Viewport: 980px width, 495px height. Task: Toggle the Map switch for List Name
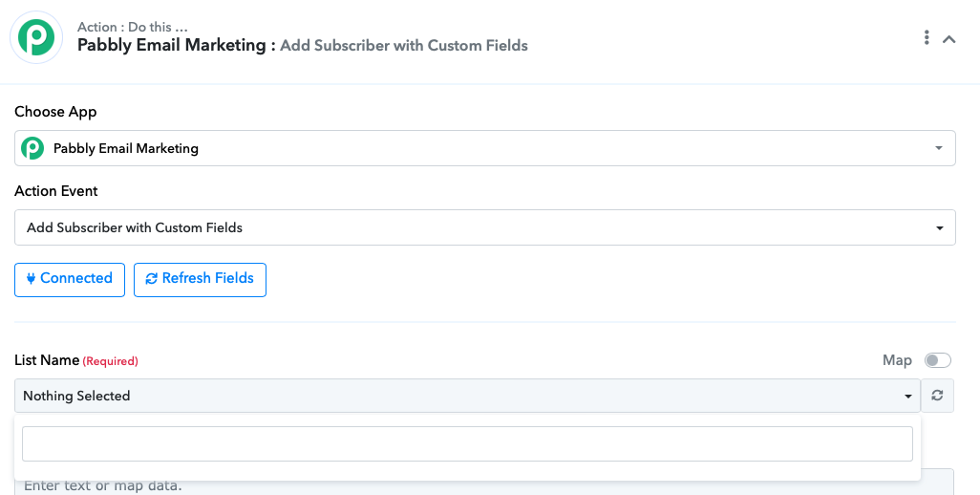[x=938, y=360]
